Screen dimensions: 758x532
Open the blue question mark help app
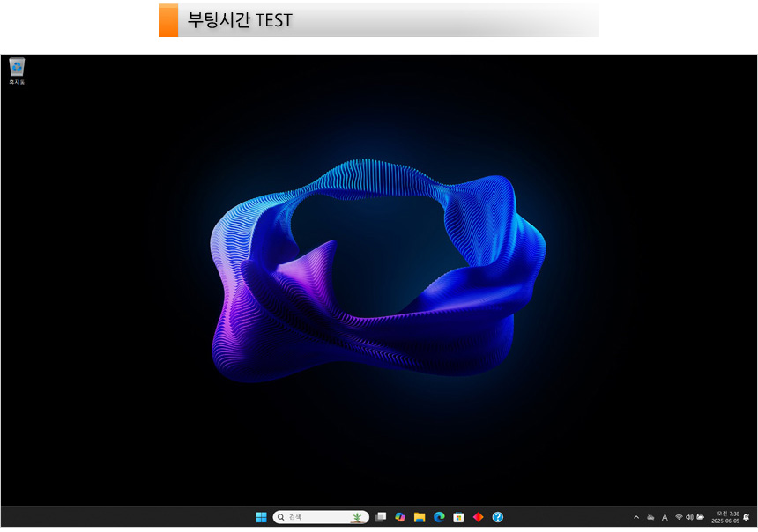(497, 517)
